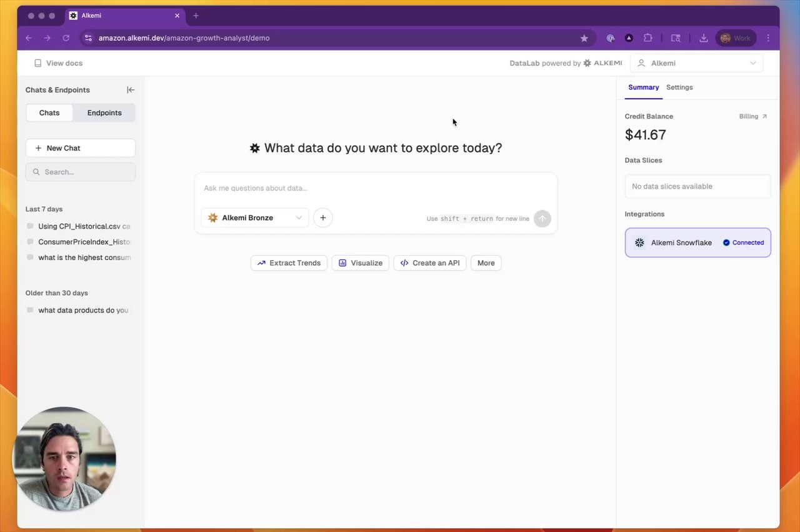Screen dimensions: 800x532
Task: Open the Billing link
Action: [x=753, y=116]
